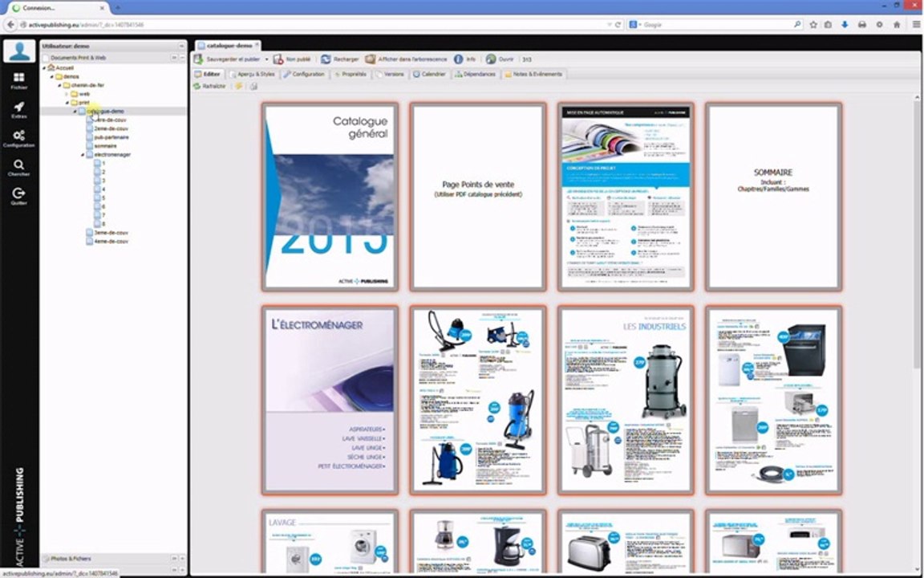Select 3eme-de-couv in the tree
Viewport: 924px width, 578px height.
tap(107, 233)
